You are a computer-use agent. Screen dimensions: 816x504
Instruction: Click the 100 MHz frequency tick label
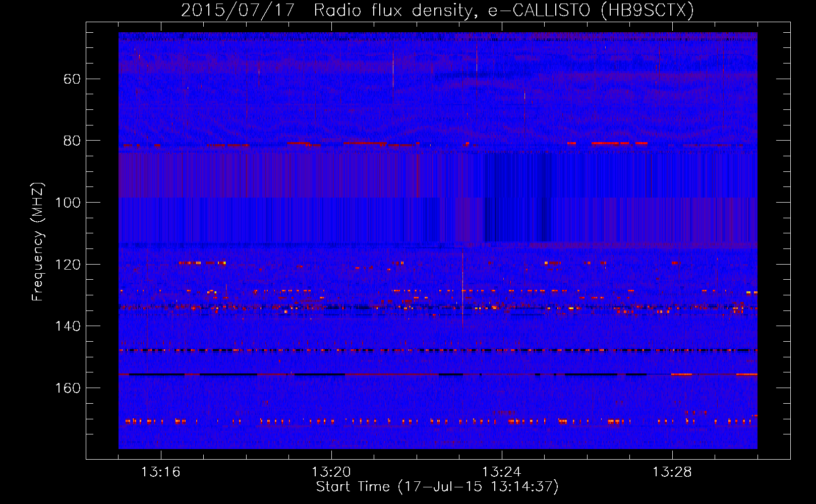[68, 203]
